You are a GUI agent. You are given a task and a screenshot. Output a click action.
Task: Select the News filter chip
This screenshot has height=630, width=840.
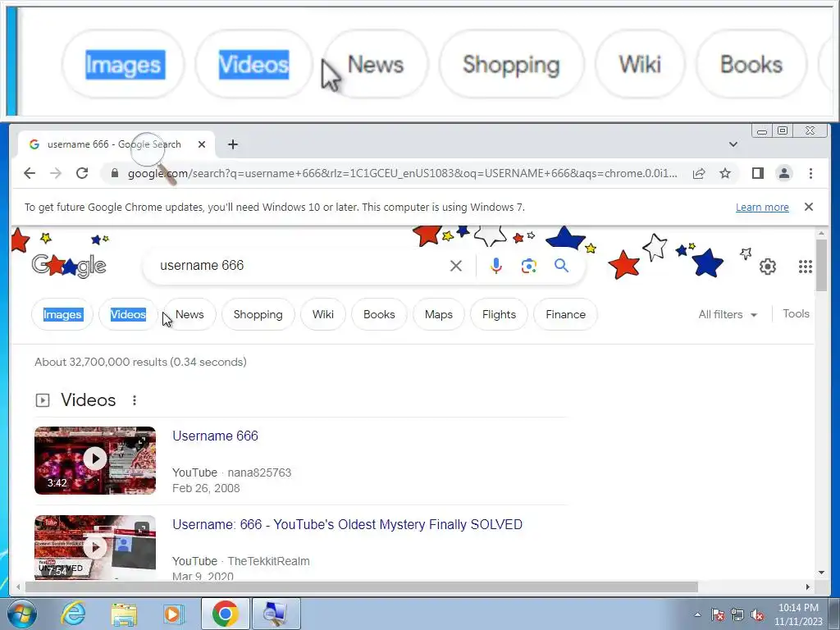tap(189, 314)
